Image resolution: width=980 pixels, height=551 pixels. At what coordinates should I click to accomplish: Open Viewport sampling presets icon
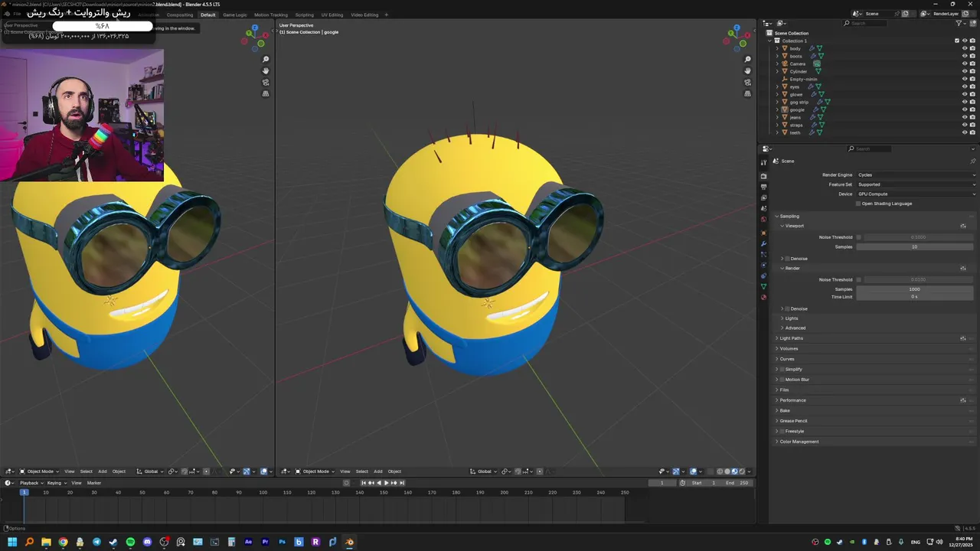pyautogui.click(x=963, y=226)
